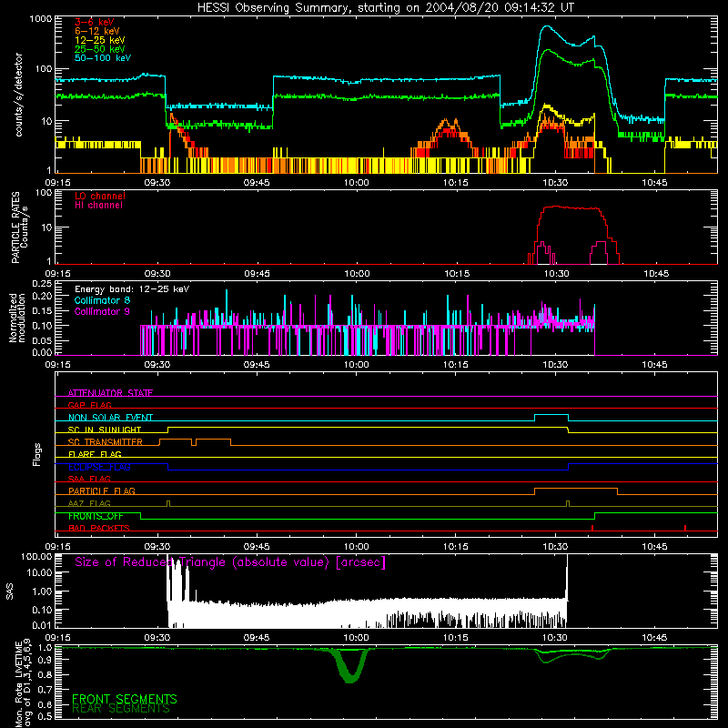Click the REAR SEGMENTS legend label

[x=121, y=709]
